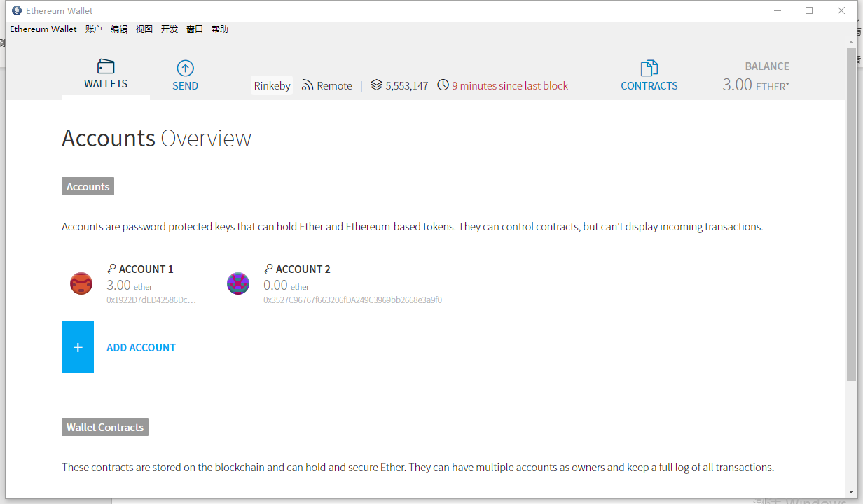Minimize the Ethereum Wallet window
The image size is (863, 504).
point(778,10)
